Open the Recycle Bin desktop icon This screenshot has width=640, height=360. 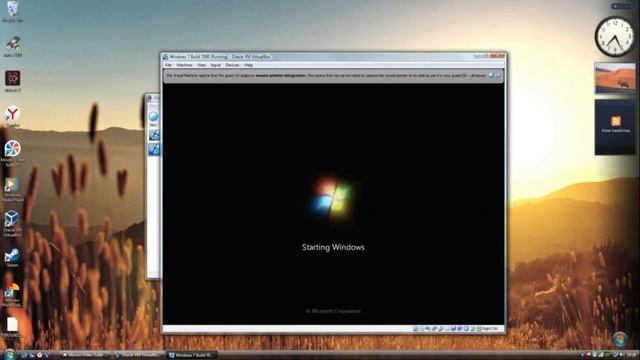tap(13, 11)
